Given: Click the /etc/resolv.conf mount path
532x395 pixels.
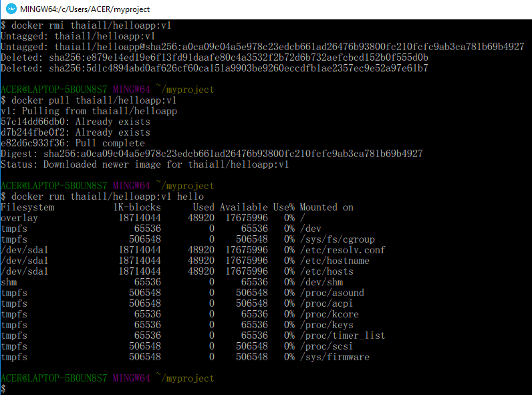Looking at the screenshot, I should coord(342,250).
